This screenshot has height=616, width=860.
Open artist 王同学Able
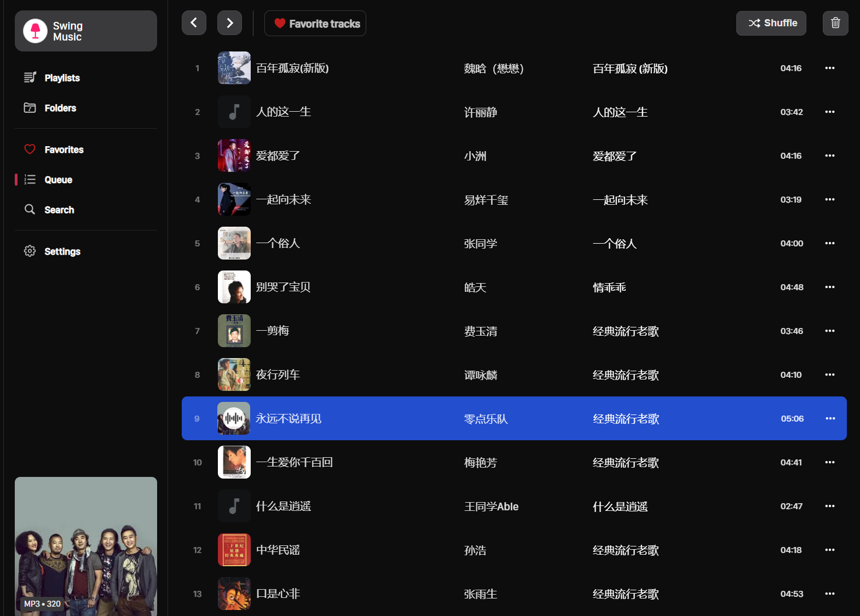(x=492, y=506)
